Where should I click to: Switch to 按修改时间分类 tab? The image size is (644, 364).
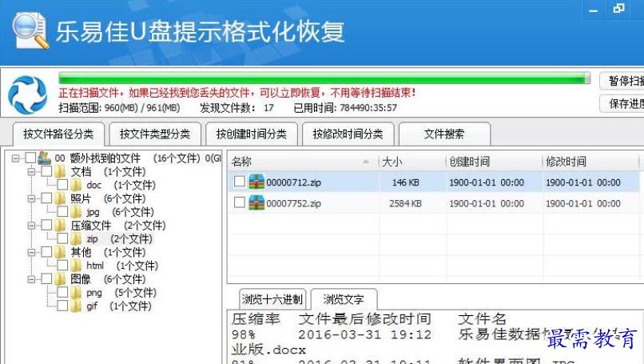348,134
